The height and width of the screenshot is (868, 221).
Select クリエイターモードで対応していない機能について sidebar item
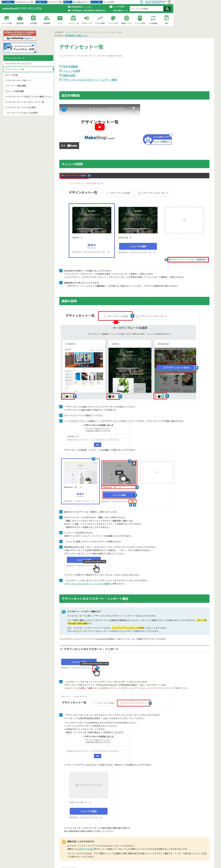click(28, 96)
